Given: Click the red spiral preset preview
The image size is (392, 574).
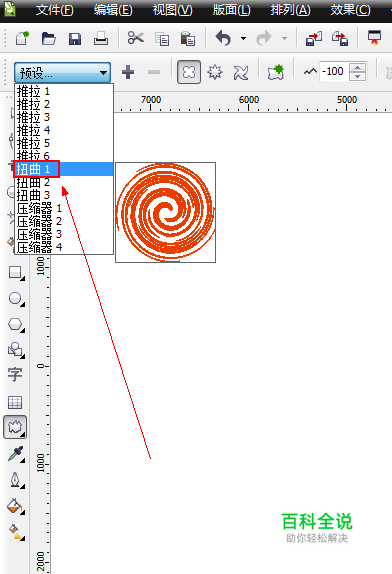Looking at the screenshot, I should [165, 212].
